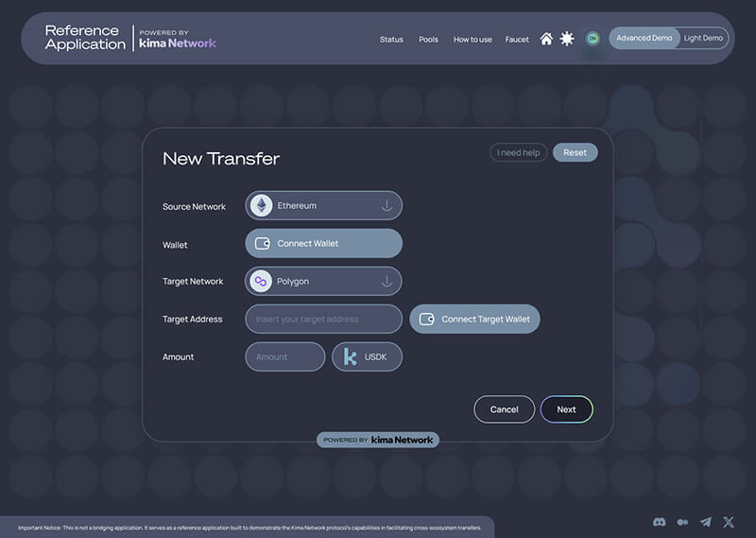Open the How to use page
Image resolution: width=756 pixels, height=538 pixels.
tap(472, 40)
